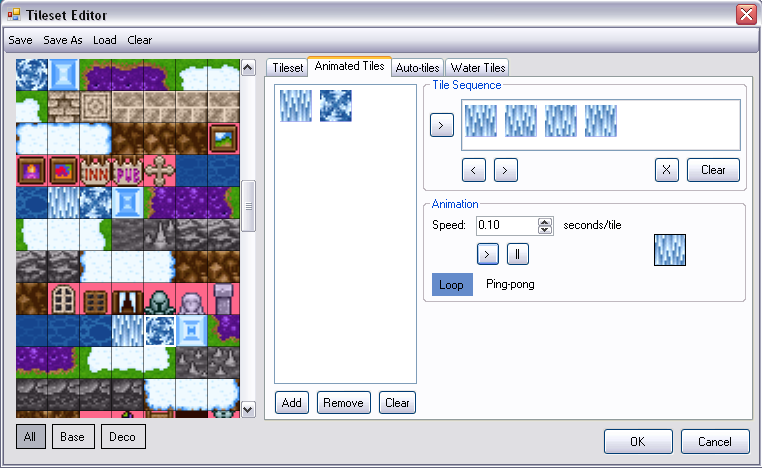Decrease speed with spinner down arrow

tap(545, 230)
